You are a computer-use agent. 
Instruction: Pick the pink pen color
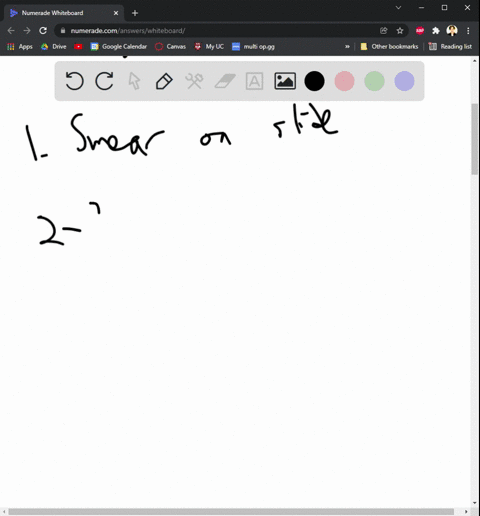344,81
